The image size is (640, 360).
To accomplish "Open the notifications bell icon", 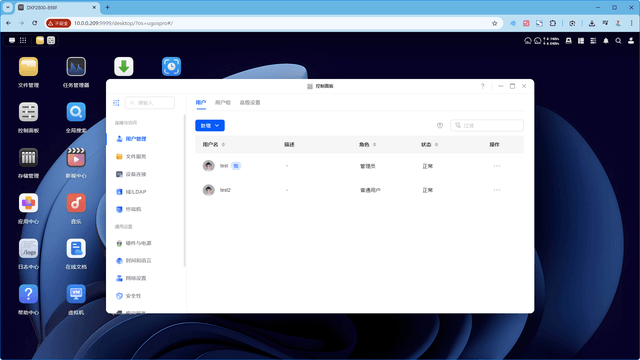I will (x=606, y=41).
